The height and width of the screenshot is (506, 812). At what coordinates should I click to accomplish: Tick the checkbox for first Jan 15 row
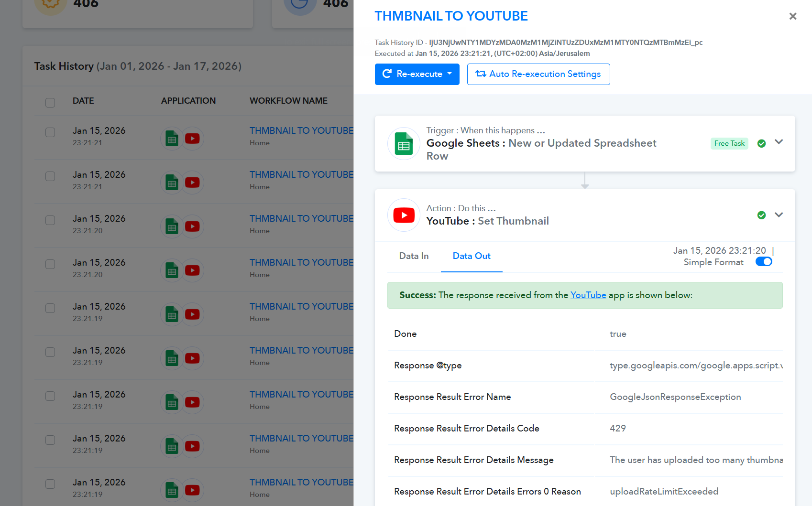pyautogui.click(x=50, y=132)
